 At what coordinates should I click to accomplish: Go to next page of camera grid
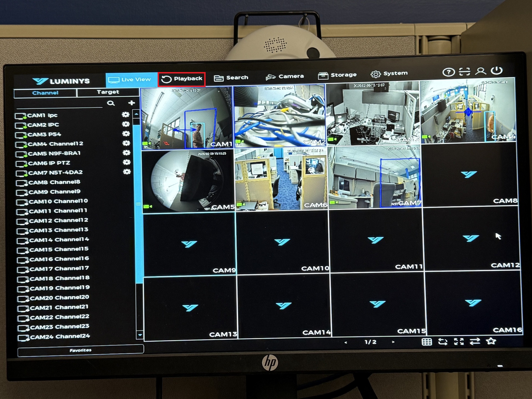pyautogui.click(x=393, y=342)
